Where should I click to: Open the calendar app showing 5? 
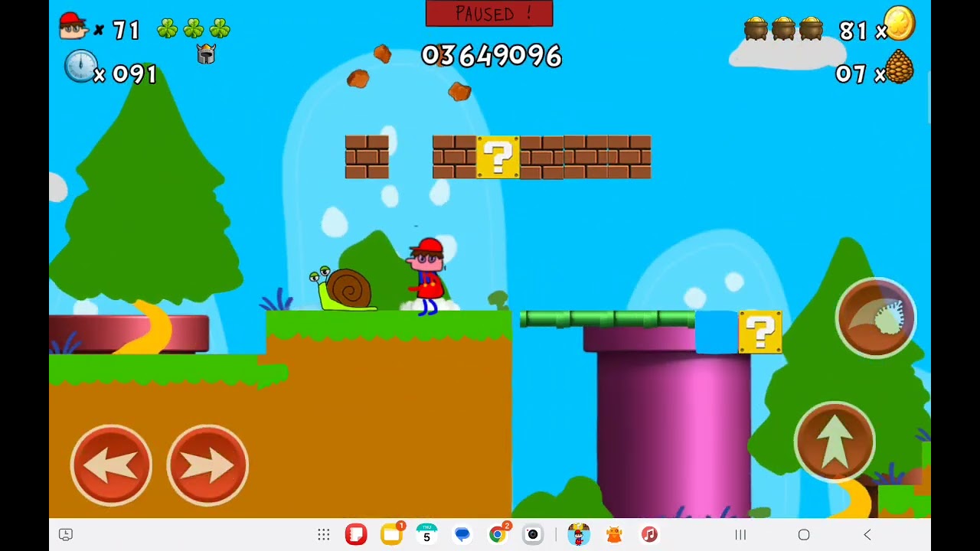click(426, 534)
